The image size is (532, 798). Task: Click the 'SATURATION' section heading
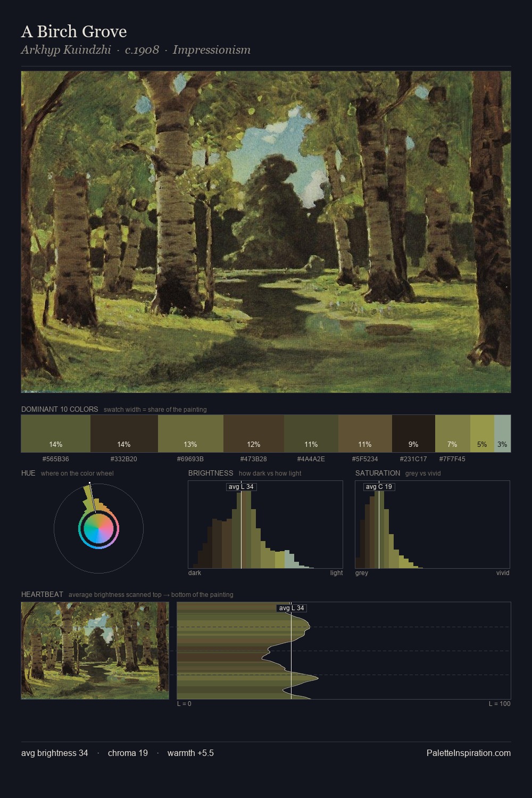coord(378,473)
